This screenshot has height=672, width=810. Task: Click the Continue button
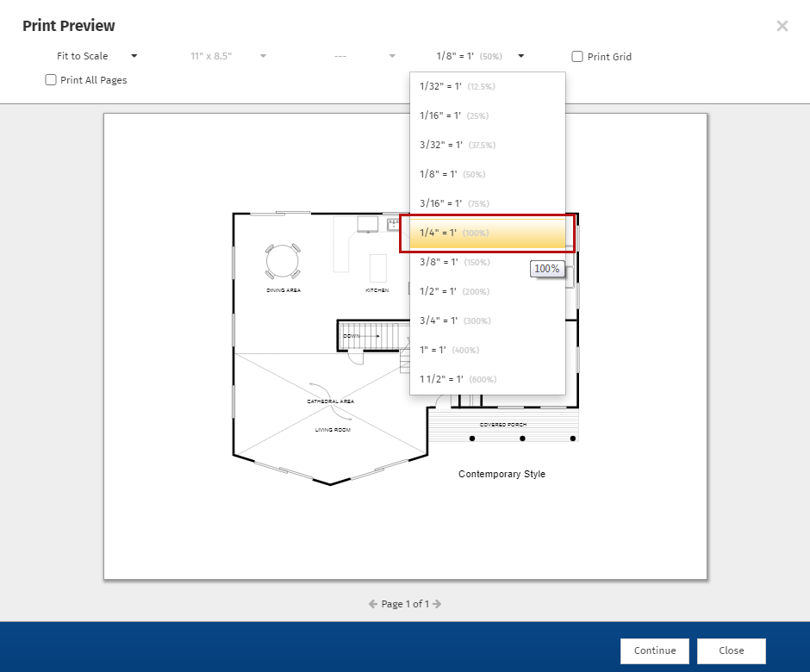pyautogui.click(x=654, y=650)
